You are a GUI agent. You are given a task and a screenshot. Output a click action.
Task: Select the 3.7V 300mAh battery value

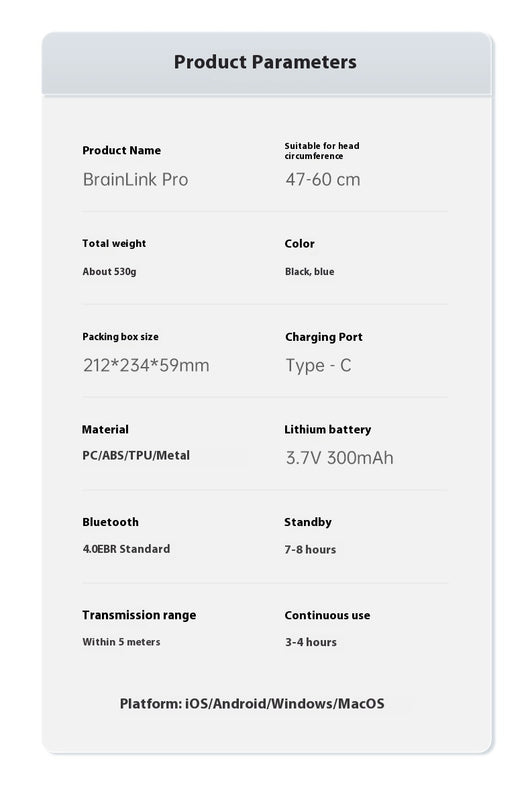point(339,458)
